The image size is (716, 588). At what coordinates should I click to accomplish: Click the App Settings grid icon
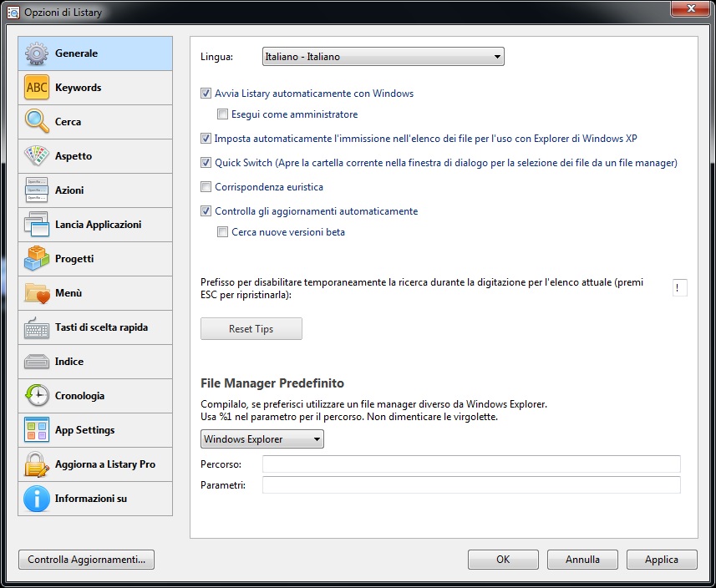[37, 430]
